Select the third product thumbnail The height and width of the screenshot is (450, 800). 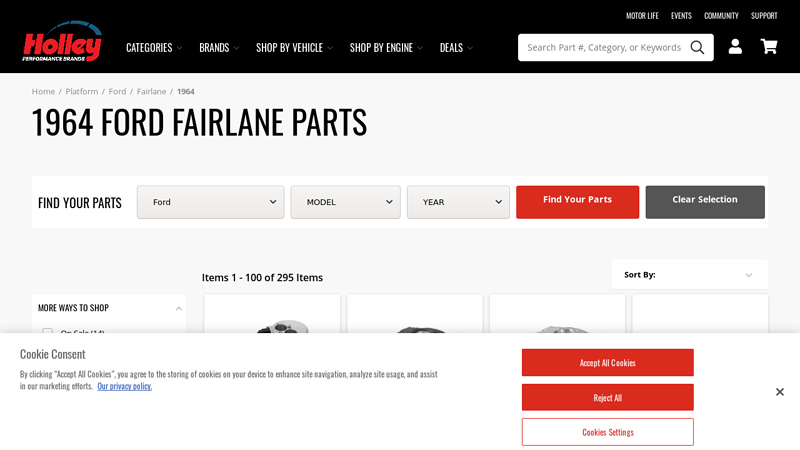tap(557, 314)
